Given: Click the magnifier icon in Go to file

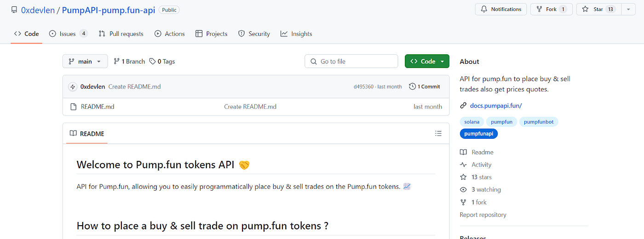Looking at the screenshot, I should coord(314,61).
